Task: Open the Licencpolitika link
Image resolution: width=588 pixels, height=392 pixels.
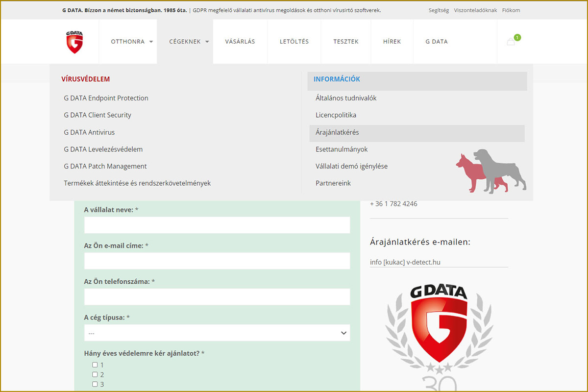Action: (x=336, y=115)
